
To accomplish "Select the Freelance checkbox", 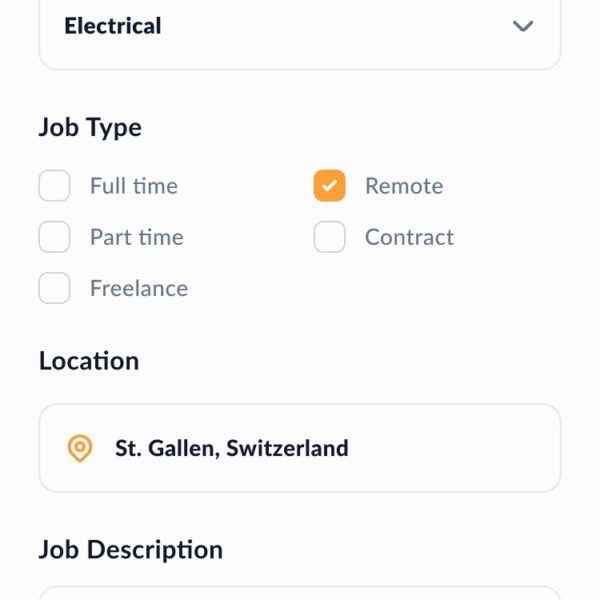I will tap(54, 288).
